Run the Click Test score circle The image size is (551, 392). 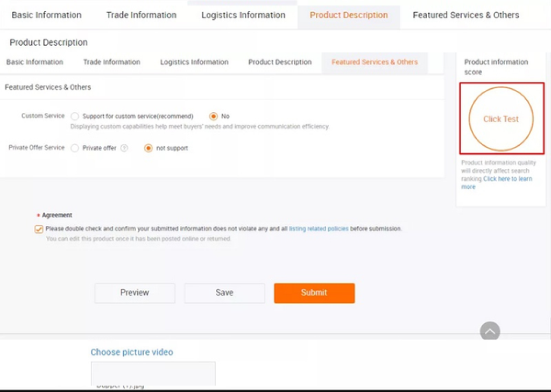[x=501, y=119]
